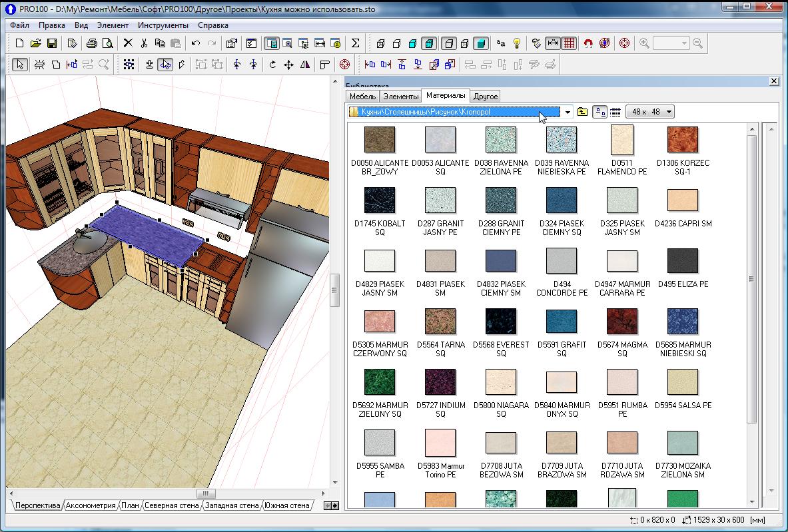Image resolution: width=788 pixels, height=532 pixels.
Task: Toggle the red grid display
Action: (569, 44)
